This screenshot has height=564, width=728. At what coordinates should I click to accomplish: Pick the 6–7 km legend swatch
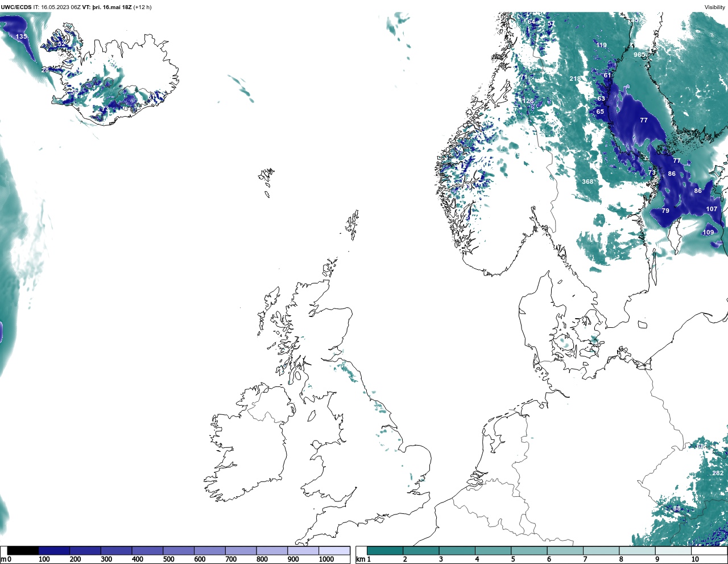click(565, 550)
